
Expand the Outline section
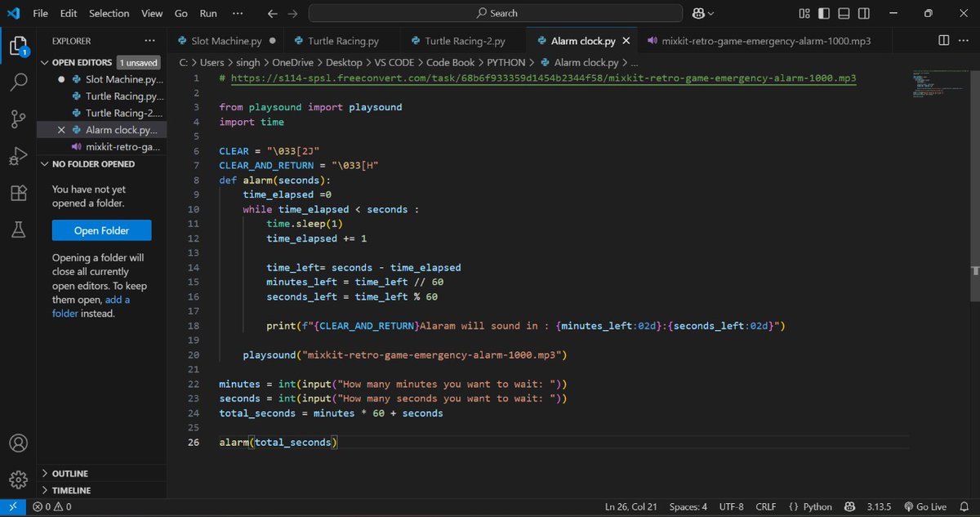click(x=45, y=474)
